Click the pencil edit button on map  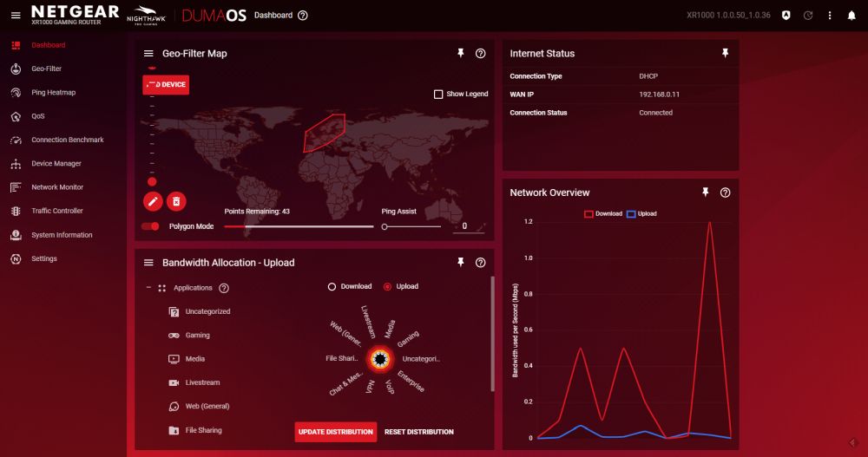tap(153, 201)
